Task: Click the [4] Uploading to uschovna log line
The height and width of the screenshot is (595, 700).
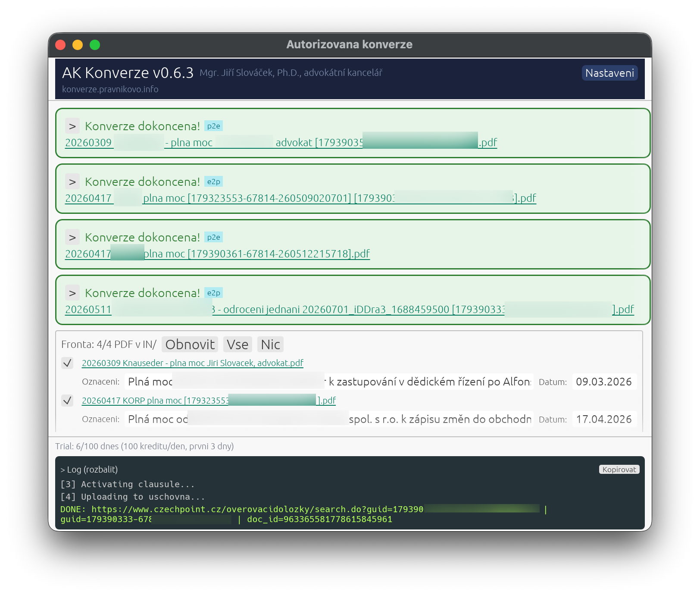Action: 133,497
